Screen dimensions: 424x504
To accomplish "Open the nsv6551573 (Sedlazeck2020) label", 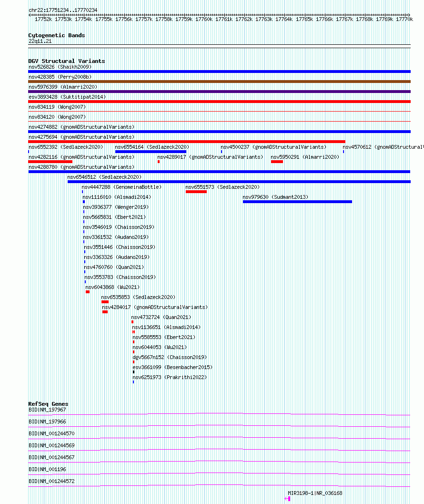I will (222, 187).
